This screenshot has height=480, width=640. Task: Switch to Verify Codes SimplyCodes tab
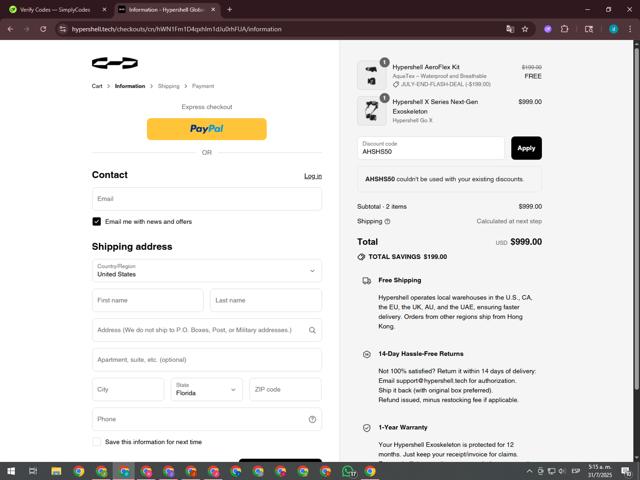pyautogui.click(x=54, y=9)
